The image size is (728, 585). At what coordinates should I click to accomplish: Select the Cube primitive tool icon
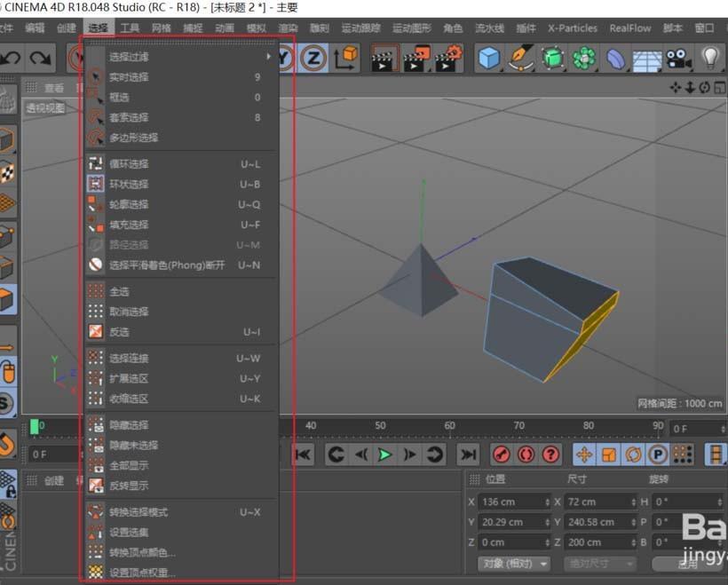[x=490, y=59]
